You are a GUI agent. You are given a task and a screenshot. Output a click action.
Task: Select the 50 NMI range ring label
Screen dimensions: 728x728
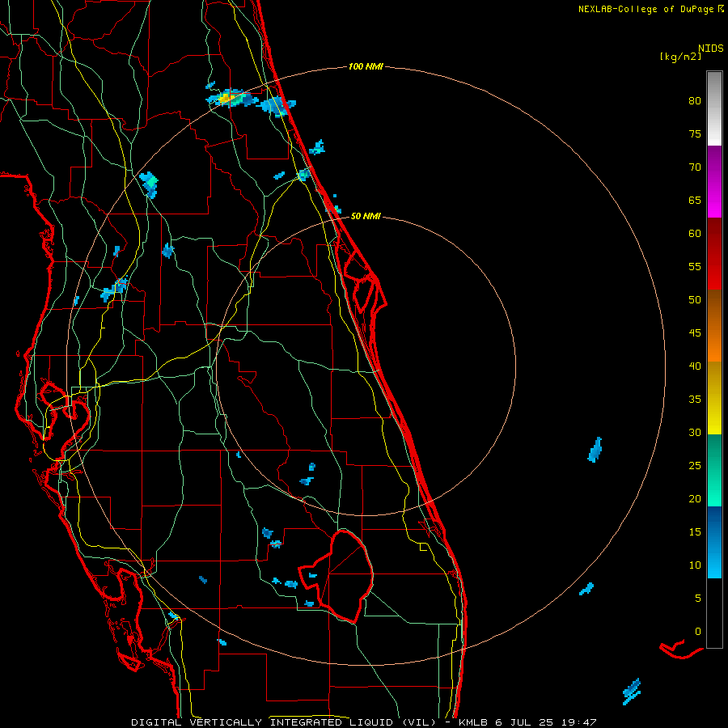(366, 216)
